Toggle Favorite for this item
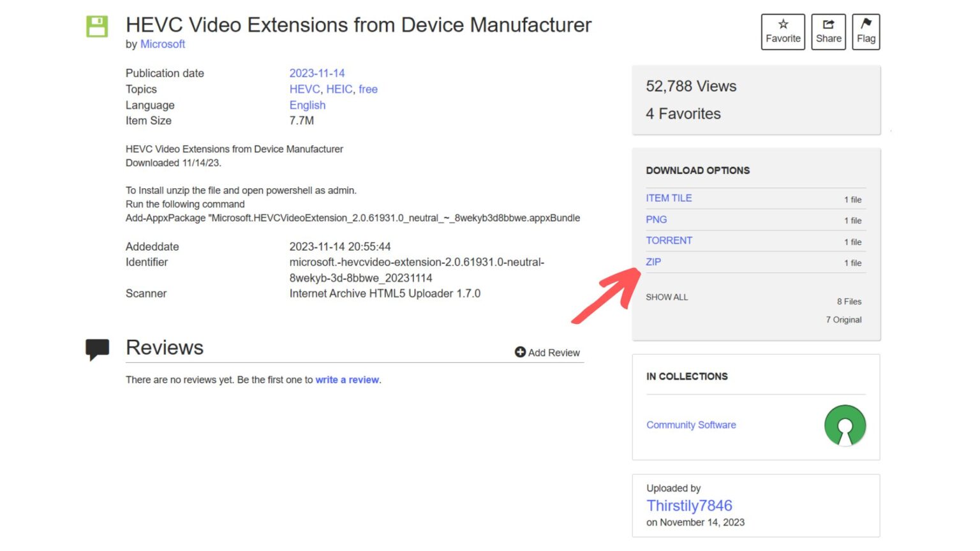980x551 pixels. [783, 31]
